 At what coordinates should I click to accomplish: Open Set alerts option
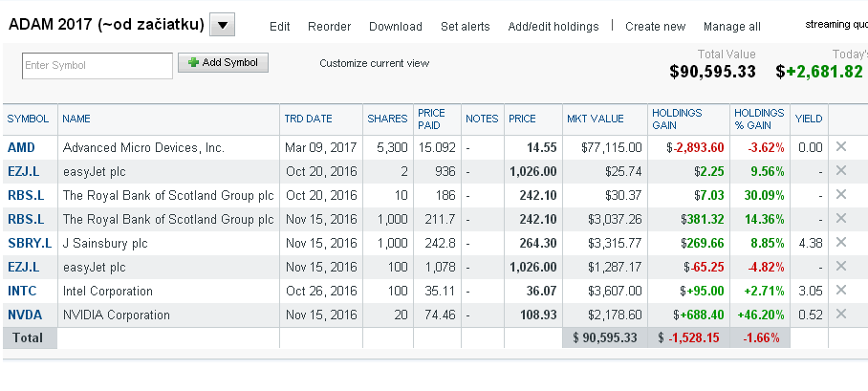465,27
